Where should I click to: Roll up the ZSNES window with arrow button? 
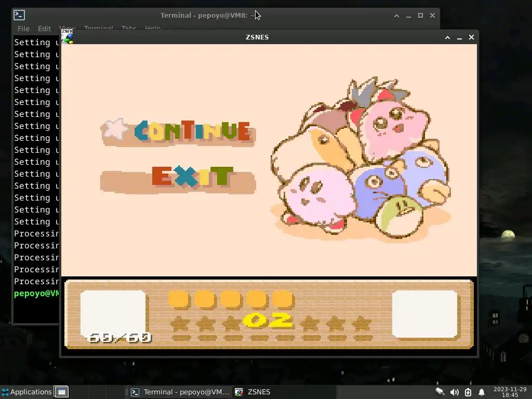(447, 37)
